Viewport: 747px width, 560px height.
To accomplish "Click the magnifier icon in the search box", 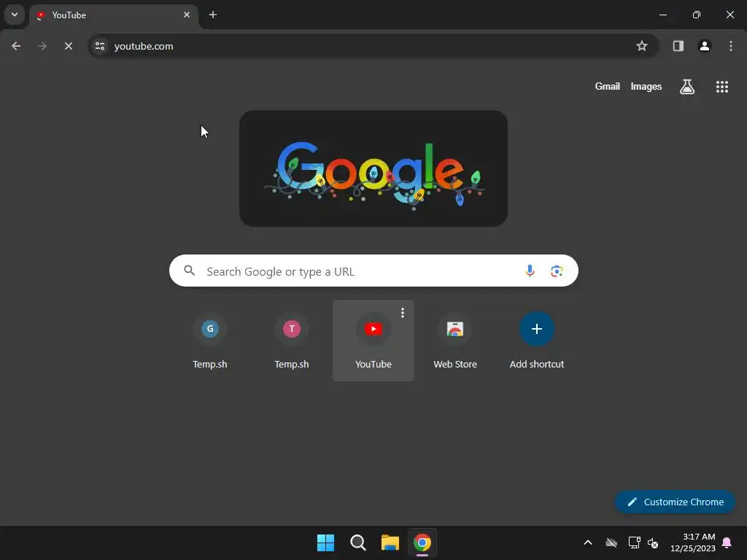I will click(190, 271).
